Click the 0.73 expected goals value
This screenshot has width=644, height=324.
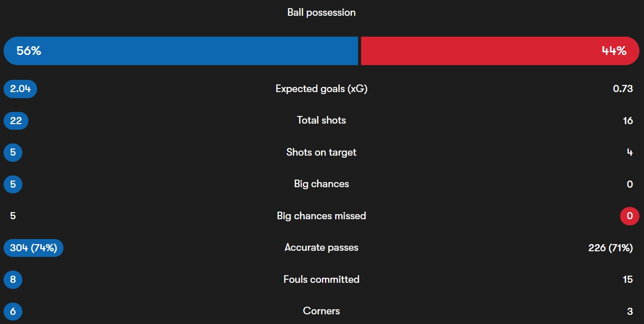coord(623,89)
